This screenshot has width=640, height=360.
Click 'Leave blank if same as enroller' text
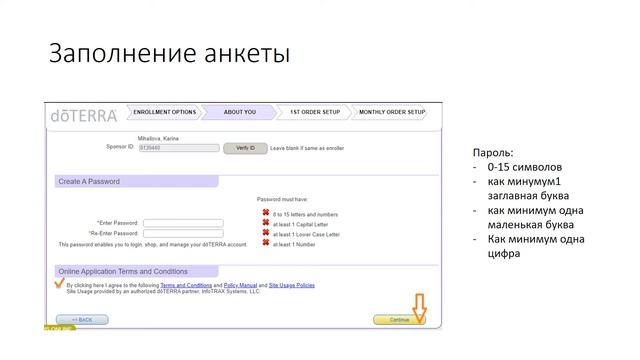click(x=307, y=148)
